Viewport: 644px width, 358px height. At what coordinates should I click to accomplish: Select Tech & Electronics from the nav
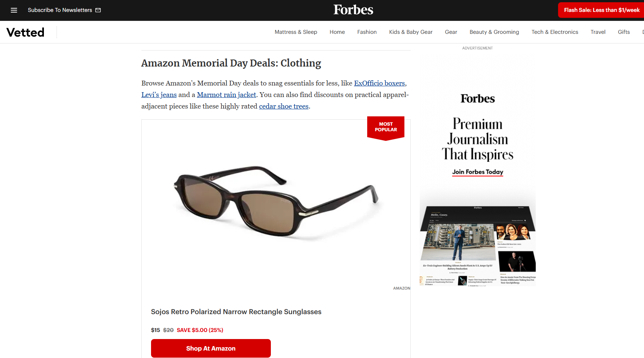555,32
